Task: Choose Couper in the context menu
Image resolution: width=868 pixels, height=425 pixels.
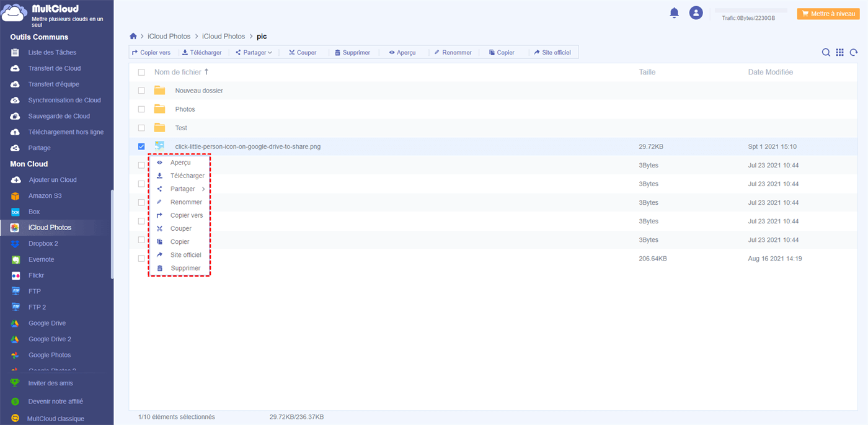Action: 180,228
